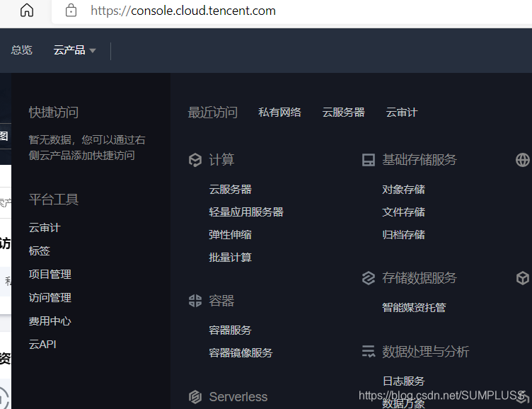Click the address bar URL

point(183,11)
